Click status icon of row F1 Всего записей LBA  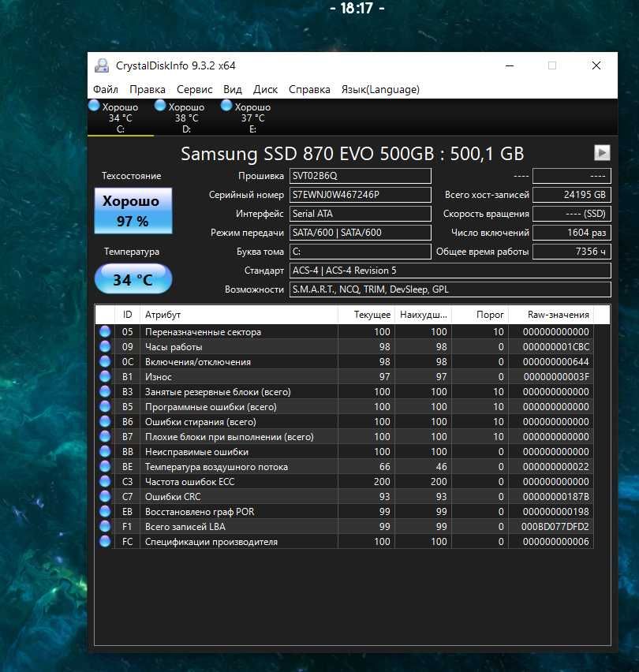[x=105, y=526]
